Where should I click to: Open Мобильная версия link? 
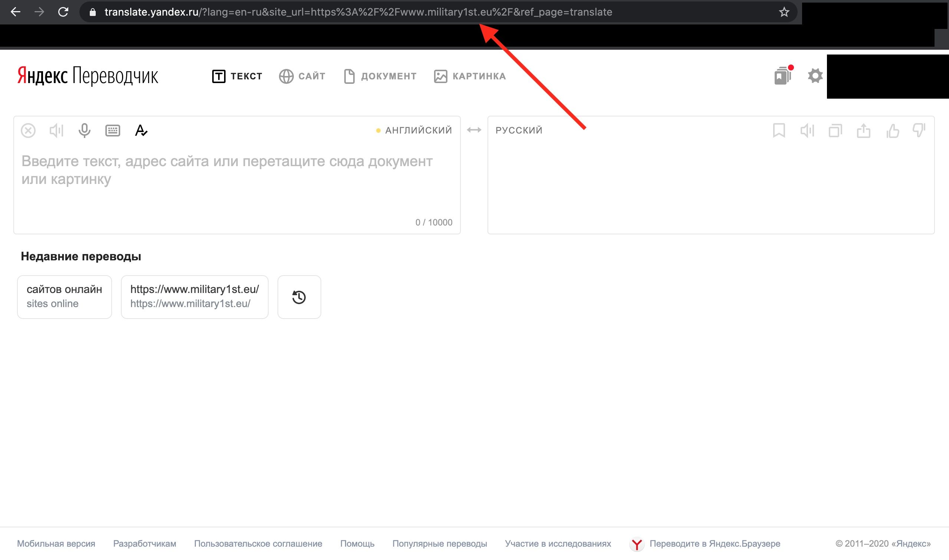point(56,543)
